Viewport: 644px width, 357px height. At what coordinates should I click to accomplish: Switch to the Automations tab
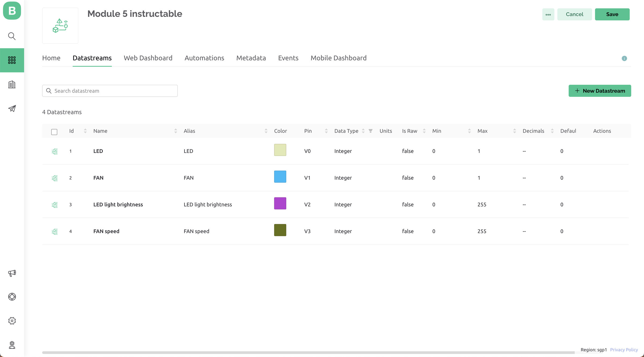[204, 58]
